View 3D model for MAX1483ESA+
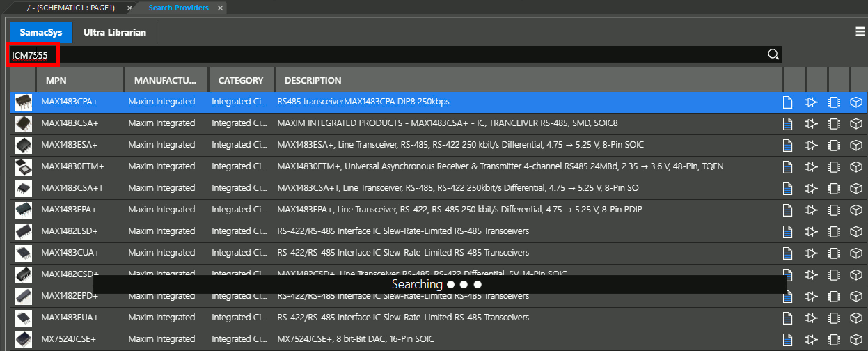868x351 pixels. click(856, 146)
